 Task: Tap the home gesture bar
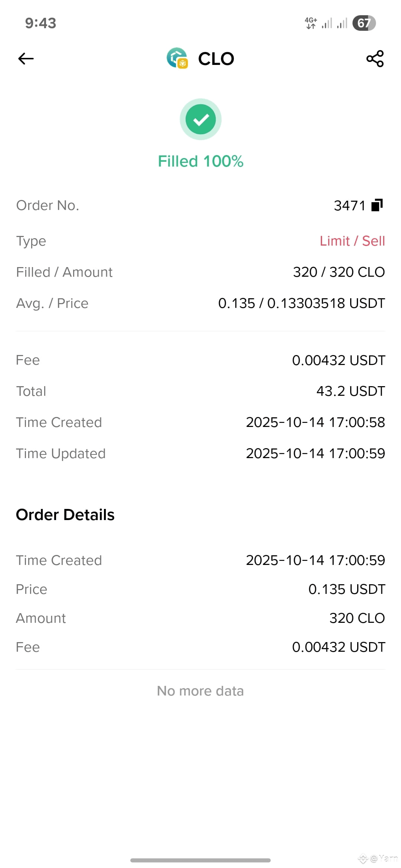(x=200, y=860)
